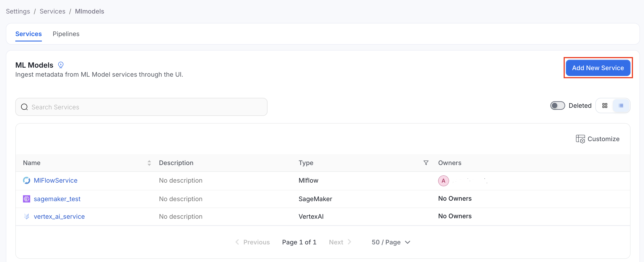Go to Settings breadcrumb
Screen dimensions: 644x262
[18, 11]
